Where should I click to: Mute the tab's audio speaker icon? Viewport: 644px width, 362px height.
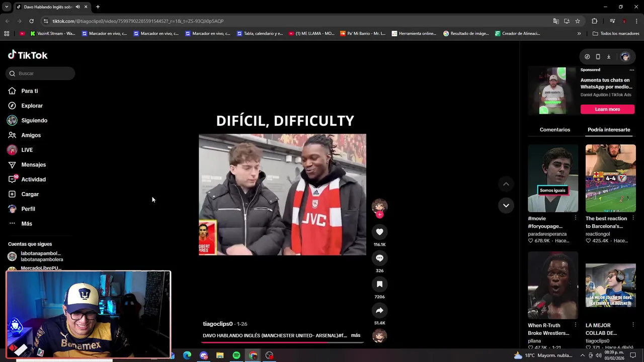pos(77,7)
